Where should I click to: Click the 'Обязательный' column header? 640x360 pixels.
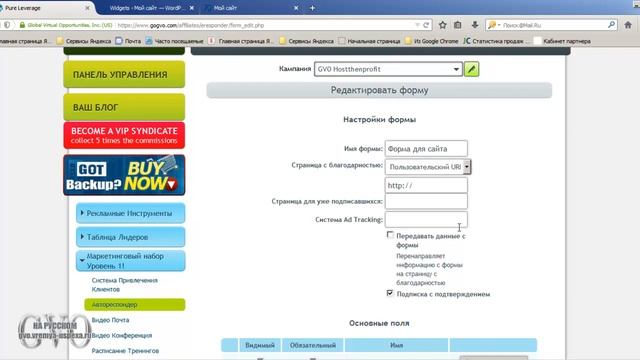[x=313, y=345]
